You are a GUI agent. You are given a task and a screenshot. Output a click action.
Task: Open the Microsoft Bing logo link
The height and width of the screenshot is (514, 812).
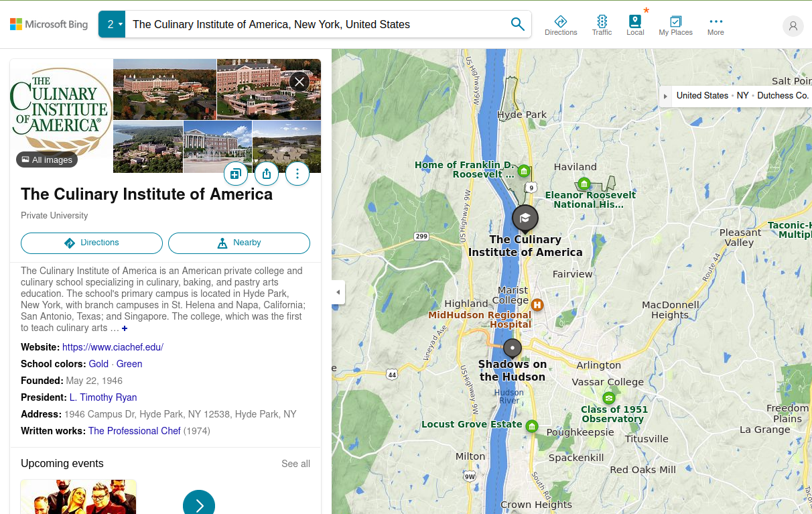tap(49, 24)
